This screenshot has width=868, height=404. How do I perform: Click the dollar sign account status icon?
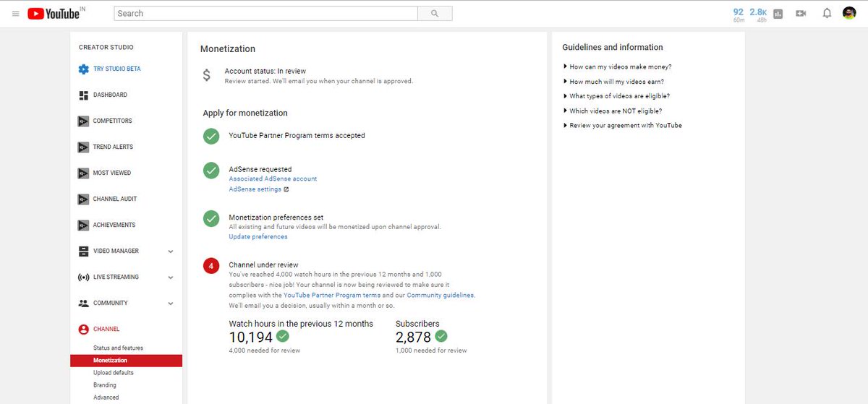pos(207,75)
